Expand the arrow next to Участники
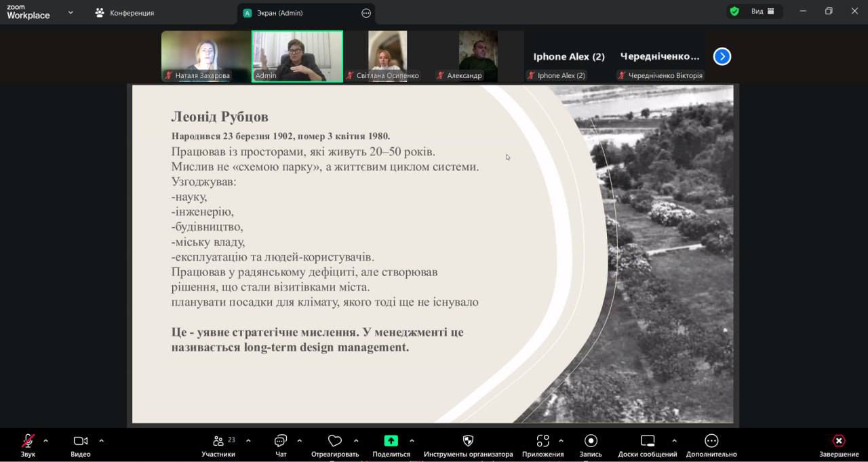868x462 pixels. 248,441
